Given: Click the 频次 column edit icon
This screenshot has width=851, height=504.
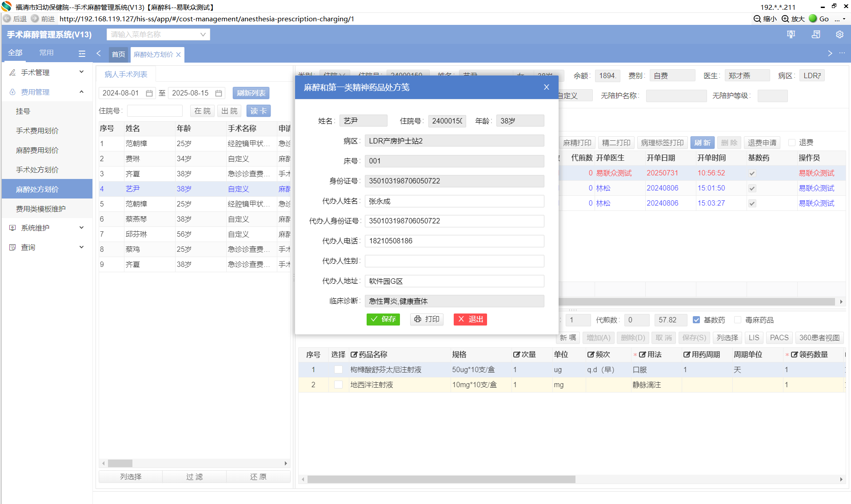Looking at the screenshot, I should click(x=591, y=355).
